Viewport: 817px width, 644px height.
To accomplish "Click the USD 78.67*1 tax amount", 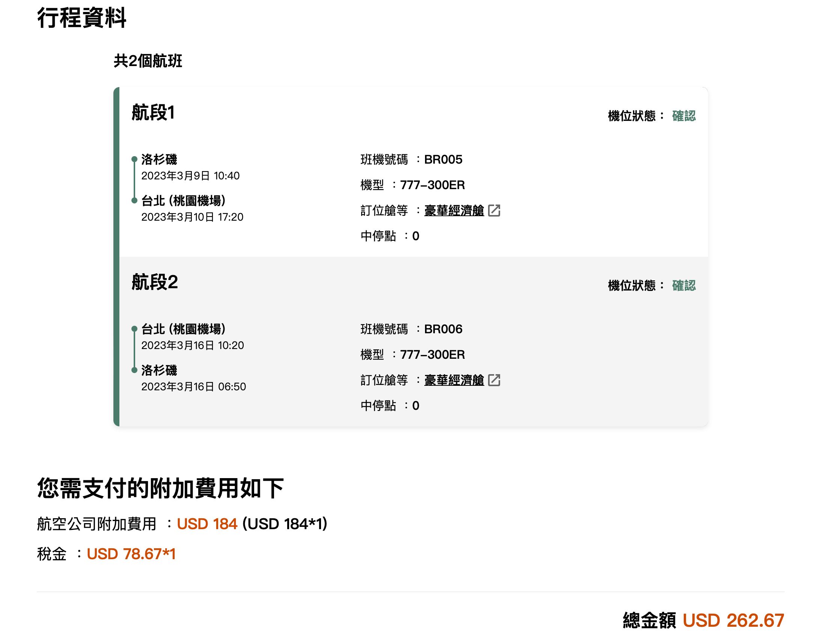I will click(132, 554).
